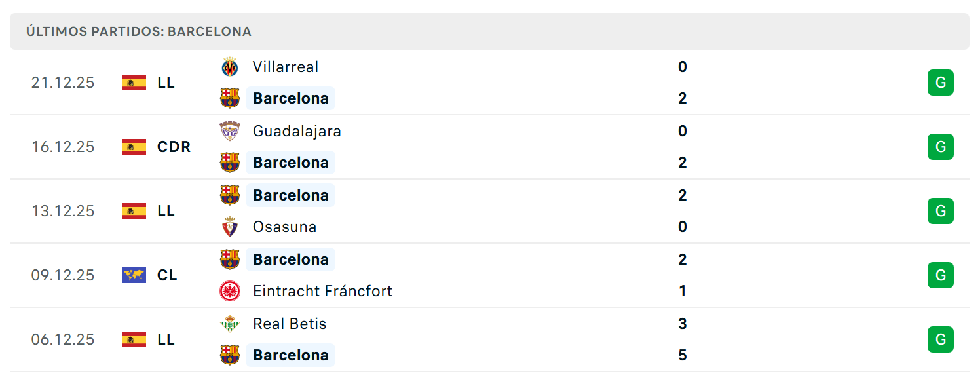Click the Spain flag beside CDR

click(x=134, y=147)
